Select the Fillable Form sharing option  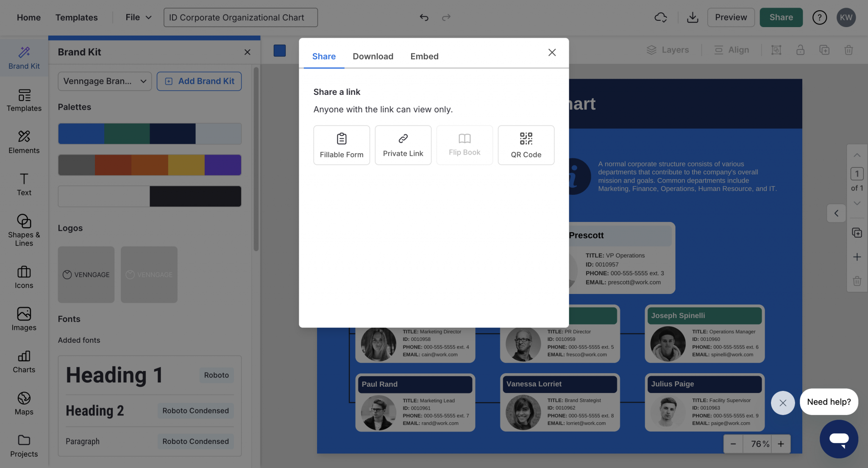[x=341, y=145]
